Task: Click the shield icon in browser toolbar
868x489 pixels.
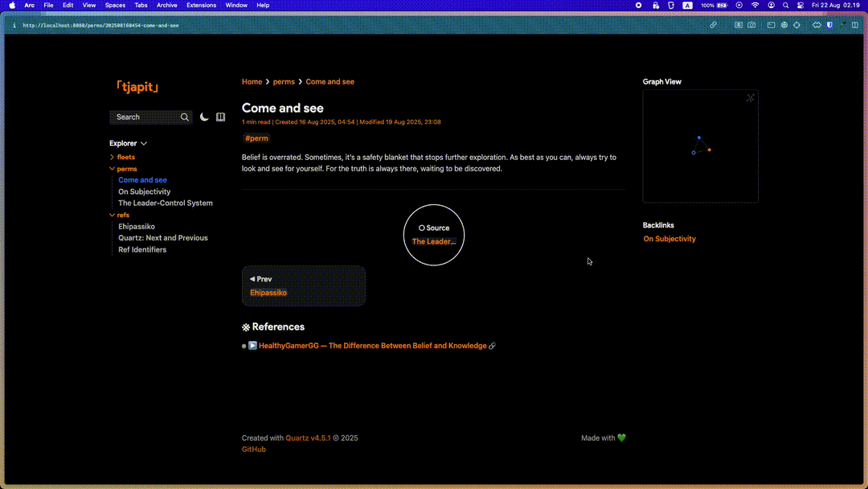Action: point(829,25)
